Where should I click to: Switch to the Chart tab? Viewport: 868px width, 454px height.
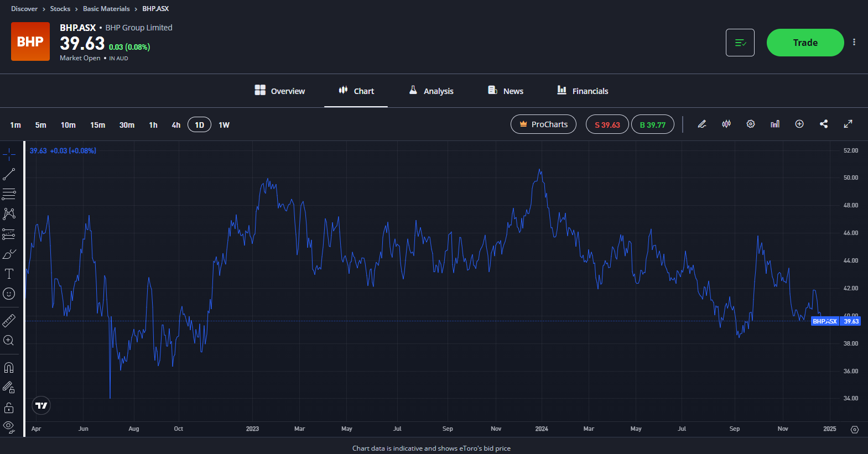point(356,91)
